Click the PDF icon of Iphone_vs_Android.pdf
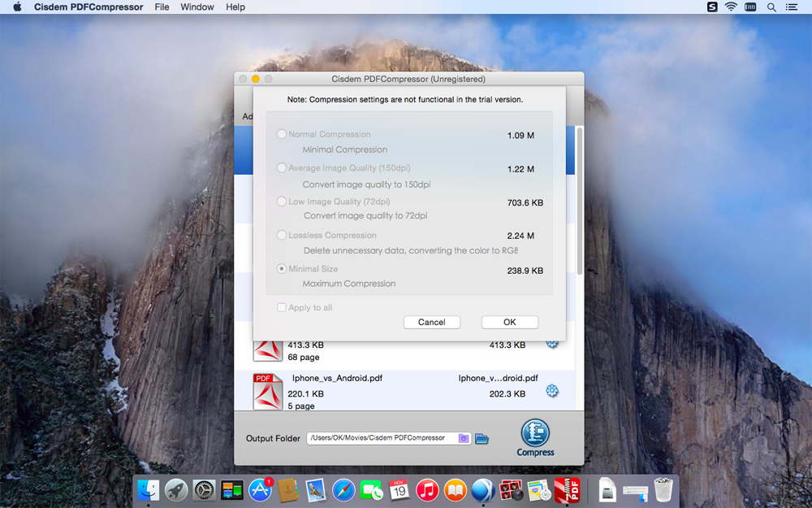The height and width of the screenshot is (508, 812). [268, 392]
